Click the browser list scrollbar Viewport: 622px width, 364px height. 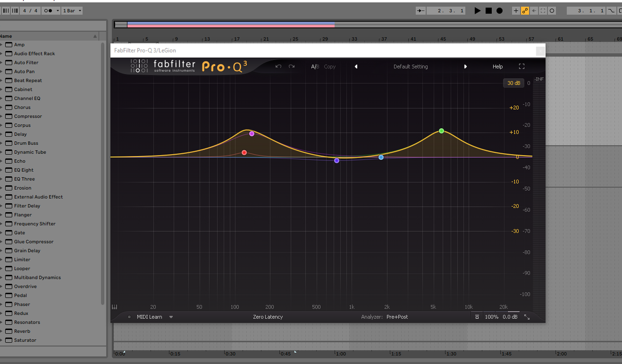[x=103, y=174]
